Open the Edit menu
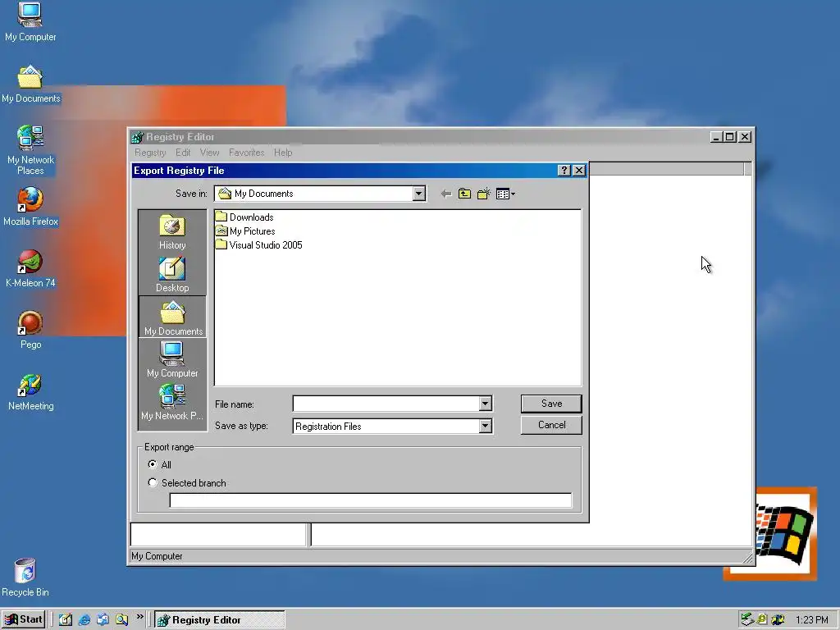 [183, 153]
